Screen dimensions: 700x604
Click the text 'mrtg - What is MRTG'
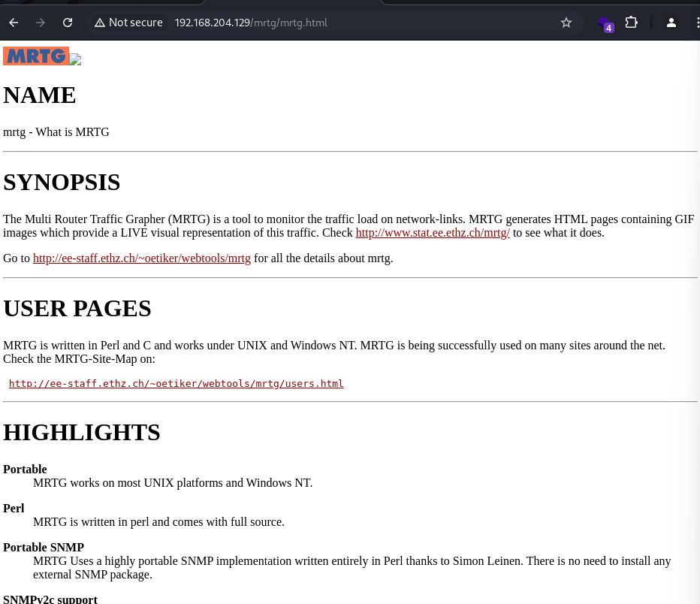pyautogui.click(x=56, y=132)
